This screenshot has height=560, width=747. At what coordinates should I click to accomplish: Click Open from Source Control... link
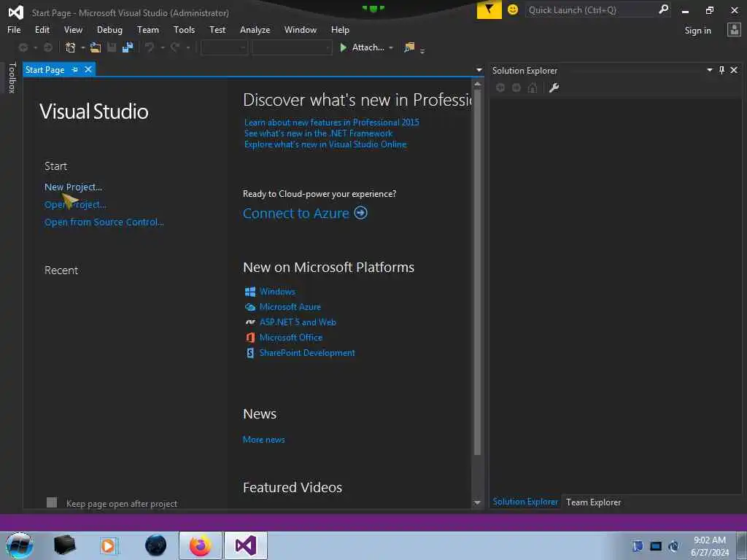(104, 222)
